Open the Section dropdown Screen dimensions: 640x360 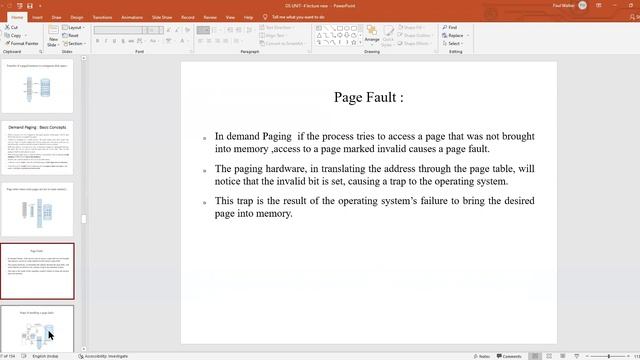(x=74, y=43)
